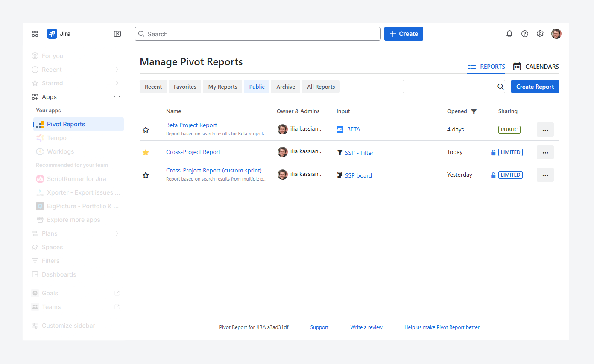
Task: Switch to the CALENDARS view
Action: tap(536, 67)
